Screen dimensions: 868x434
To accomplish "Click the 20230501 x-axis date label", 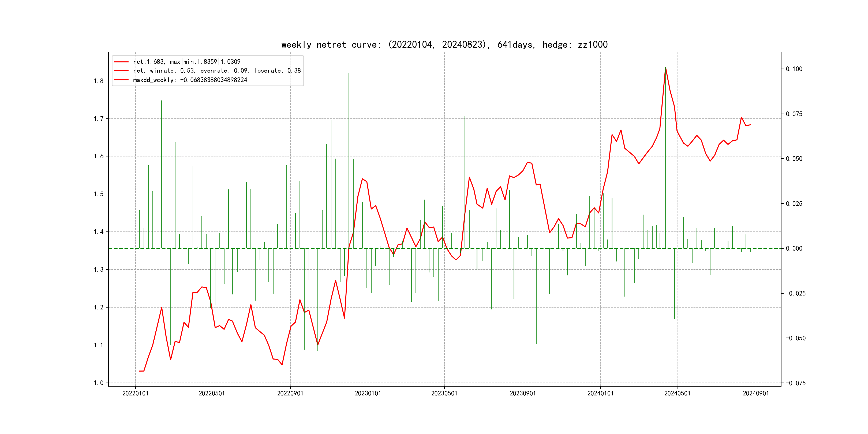I will tap(444, 393).
